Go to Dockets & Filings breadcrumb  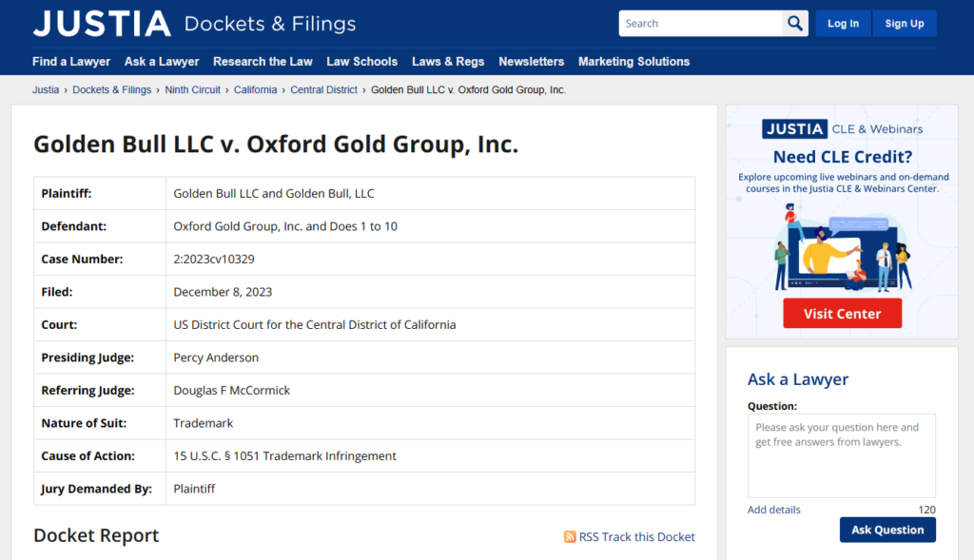point(112,90)
